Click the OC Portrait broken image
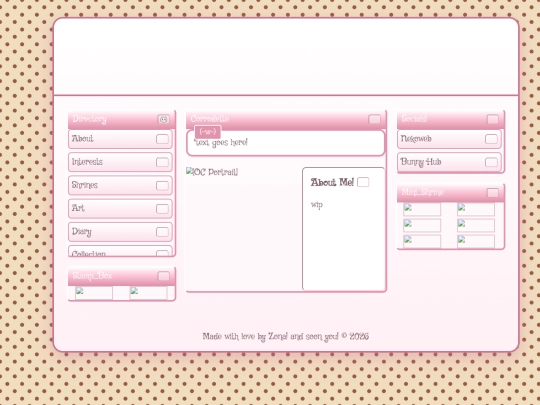The image size is (540, 405). [212, 172]
